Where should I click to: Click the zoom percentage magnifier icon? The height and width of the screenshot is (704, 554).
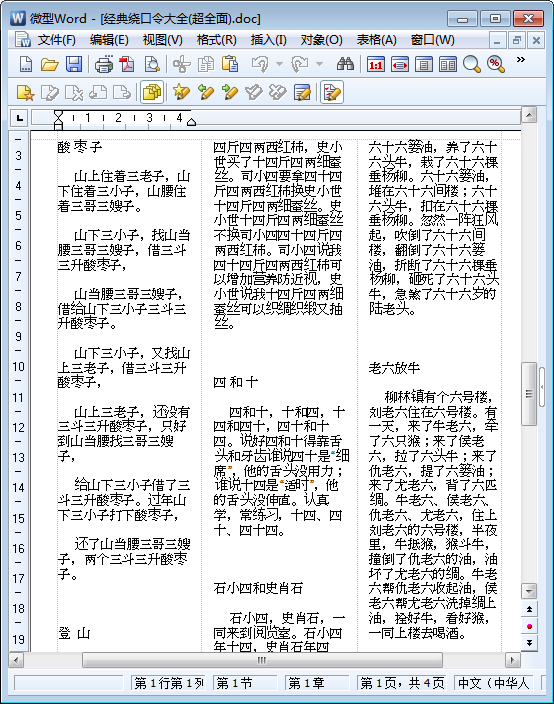pos(496,65)
